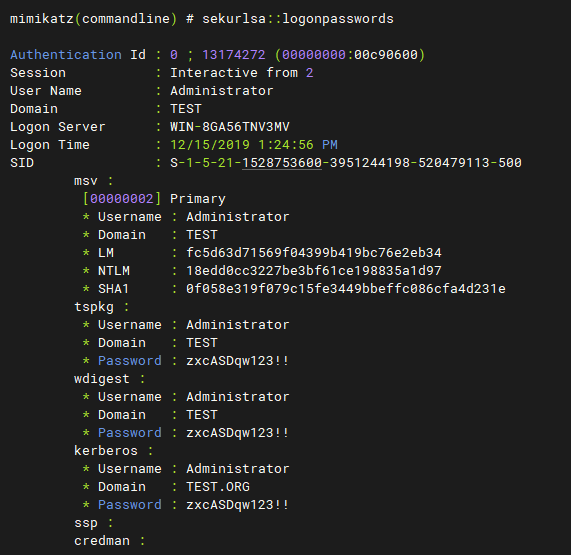Select the LM hash fc5d63d71569f04399b419bc76e2eb34

314,252
